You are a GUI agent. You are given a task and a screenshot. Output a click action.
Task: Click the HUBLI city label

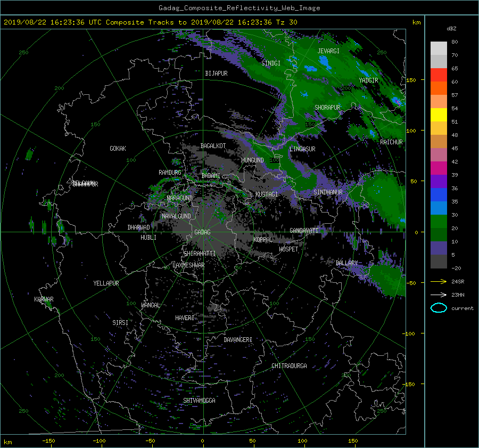[x=148, y=238]
